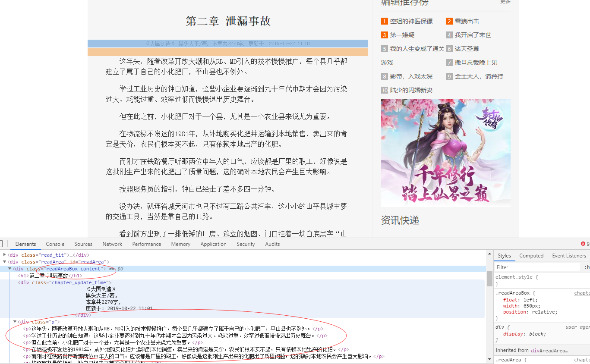The height and width of the screenshot is (364, 590).
Task: Switch to the Computed styles tab
Action: (531, 255)
